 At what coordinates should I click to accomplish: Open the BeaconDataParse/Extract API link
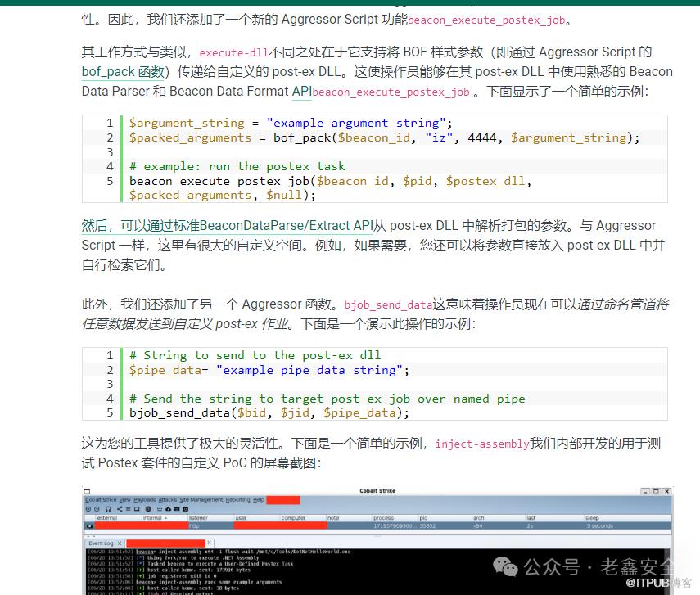click(227, 226)
